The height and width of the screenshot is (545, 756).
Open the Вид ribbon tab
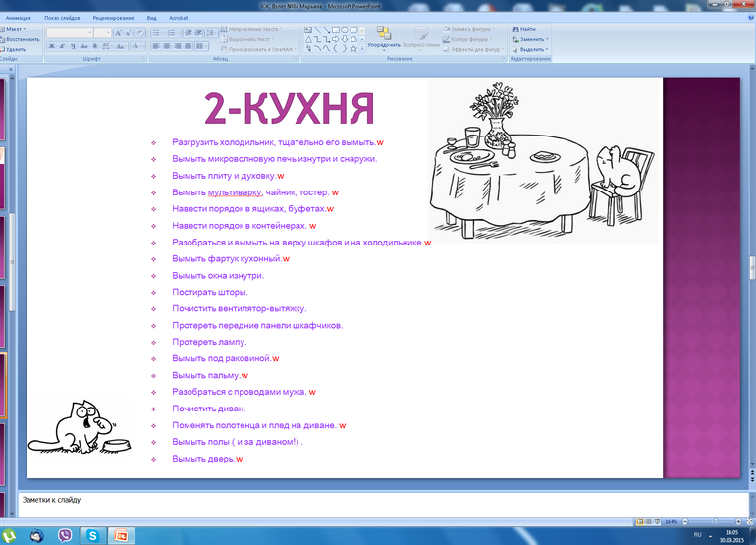154,19
